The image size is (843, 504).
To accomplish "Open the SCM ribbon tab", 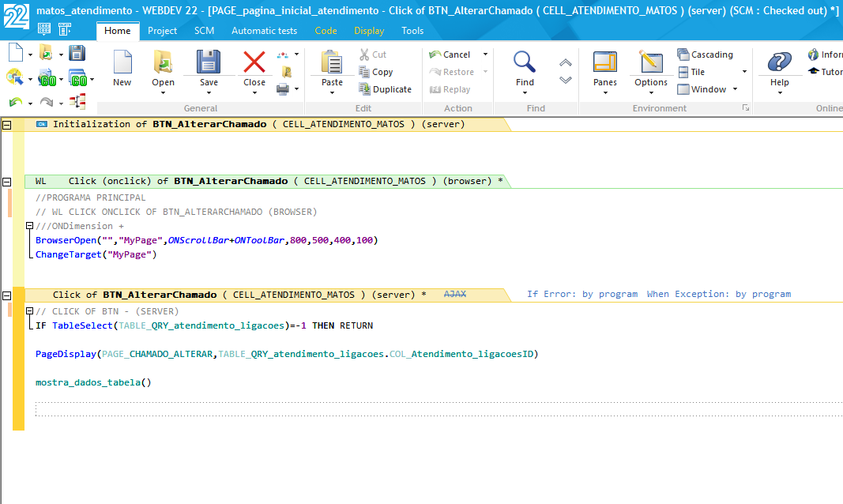I will [204, 31].
